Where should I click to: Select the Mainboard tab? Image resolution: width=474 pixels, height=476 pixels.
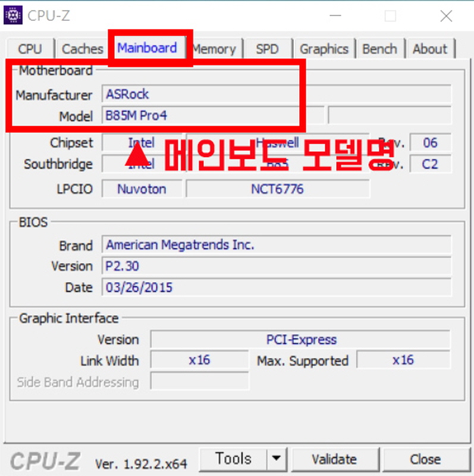point(147,48)
